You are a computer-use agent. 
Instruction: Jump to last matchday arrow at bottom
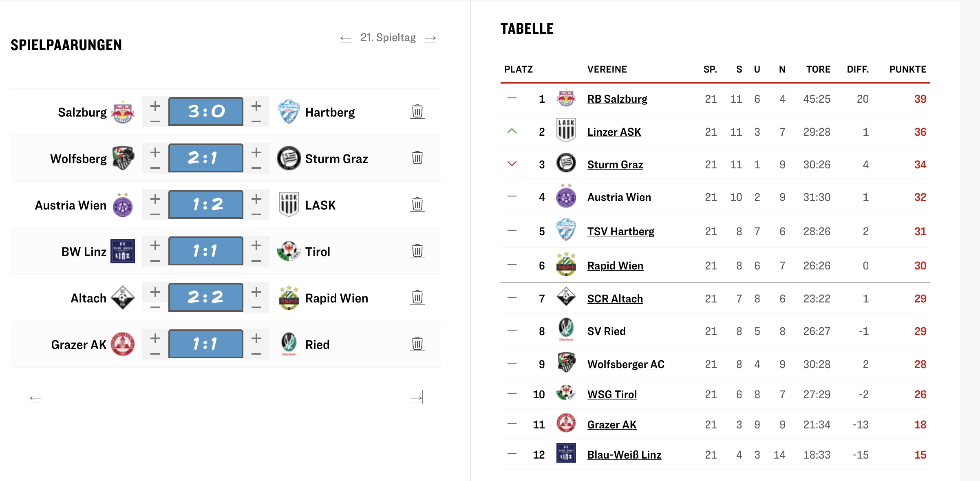(417, 397)
